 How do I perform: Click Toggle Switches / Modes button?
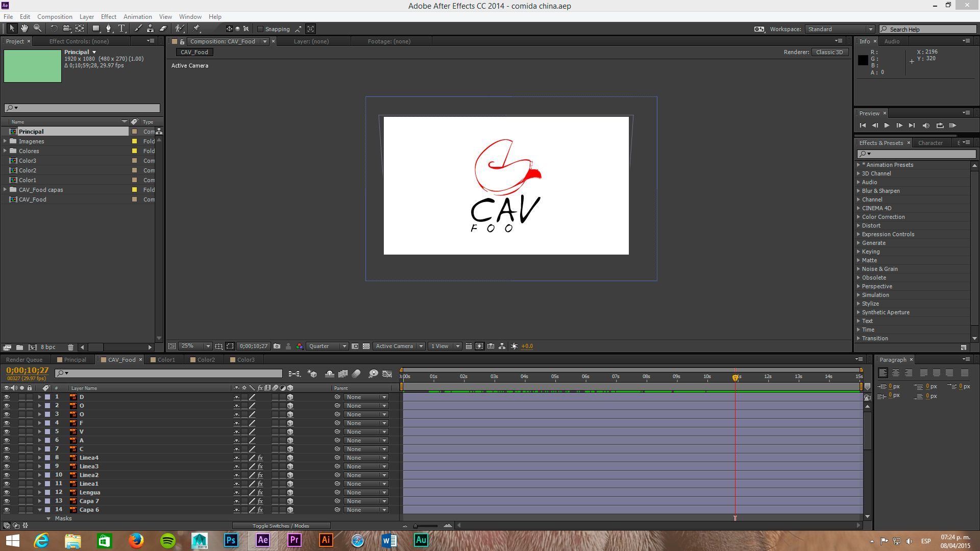click(281, 525)
